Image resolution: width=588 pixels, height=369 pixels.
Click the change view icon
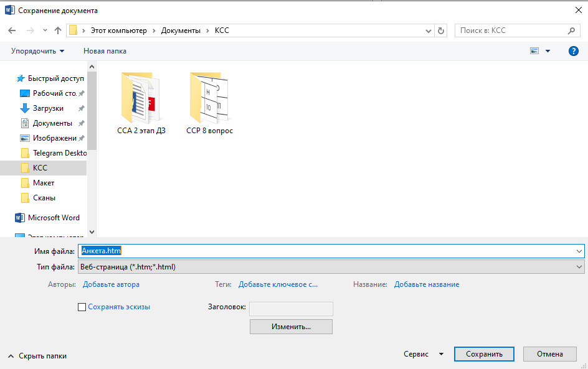coord(534,51)
